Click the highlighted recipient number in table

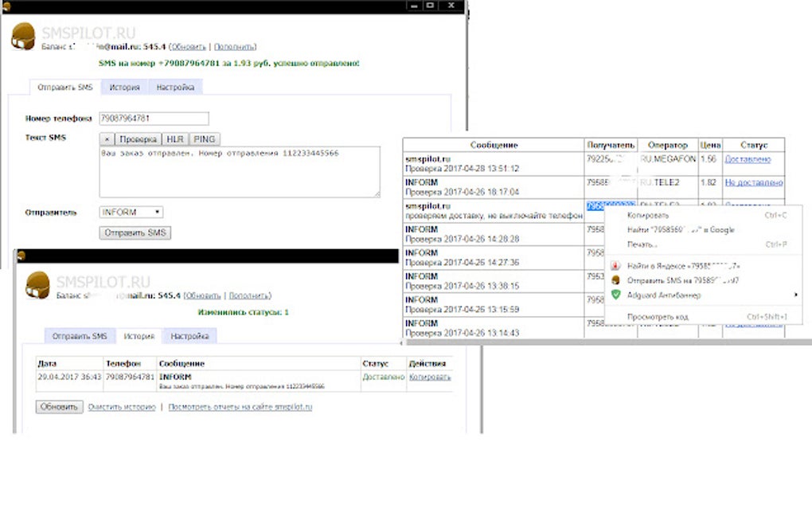(611, 205)
